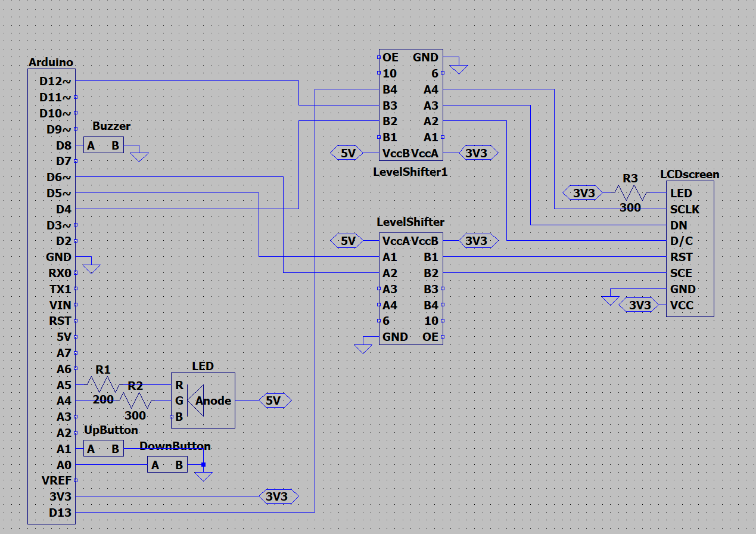The image size is (756, 534).
Task: Click the TX1 pin on Arduino
Action: click(61, 289)
